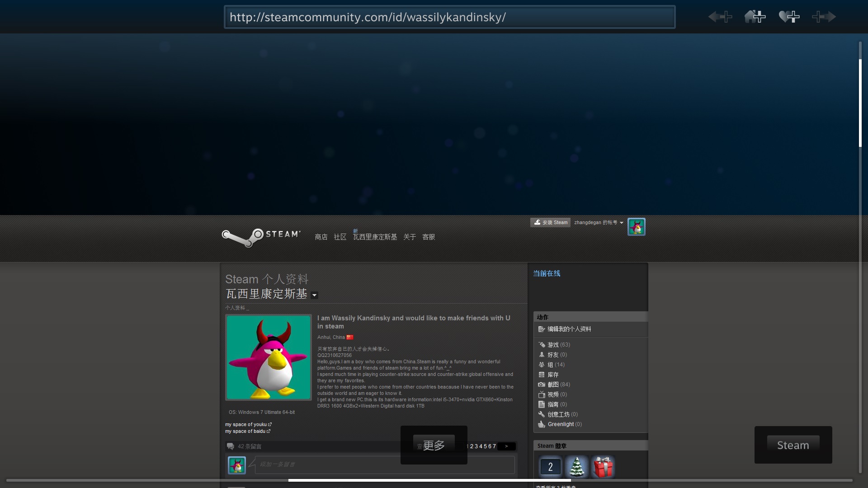Click the vertical page scrollbar thumb
Viewport: 868px width, 488px height.
(860, 103)
